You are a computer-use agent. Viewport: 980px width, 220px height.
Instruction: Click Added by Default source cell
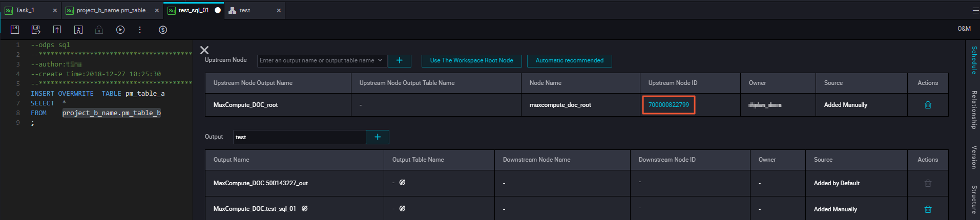[837, 183]
